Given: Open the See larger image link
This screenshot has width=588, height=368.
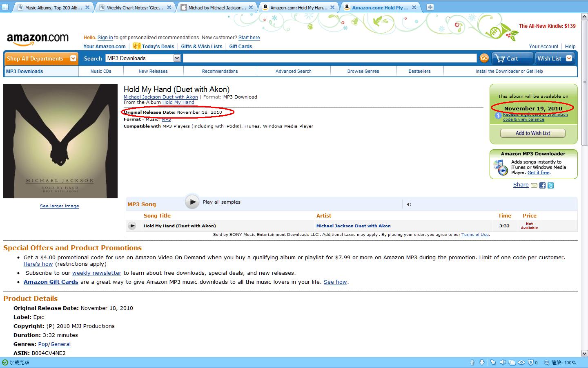Looking at the screenshot, I should [x=60, y=206].
